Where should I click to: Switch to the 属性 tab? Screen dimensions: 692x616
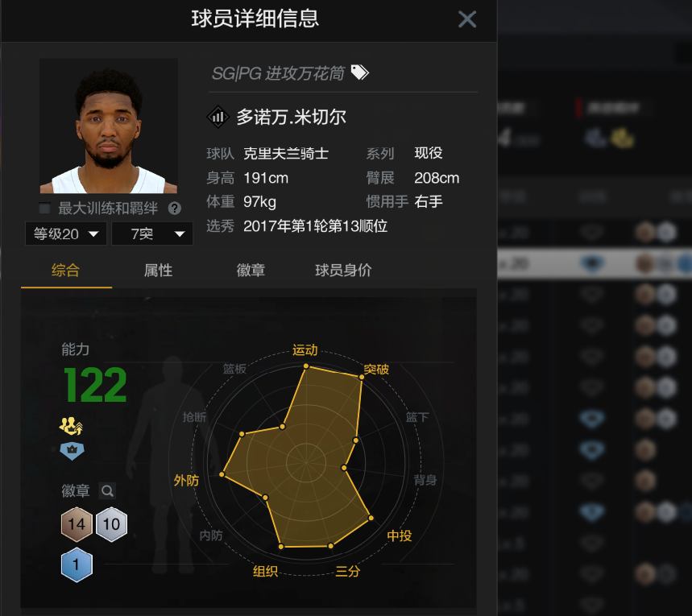click(158, 270)
